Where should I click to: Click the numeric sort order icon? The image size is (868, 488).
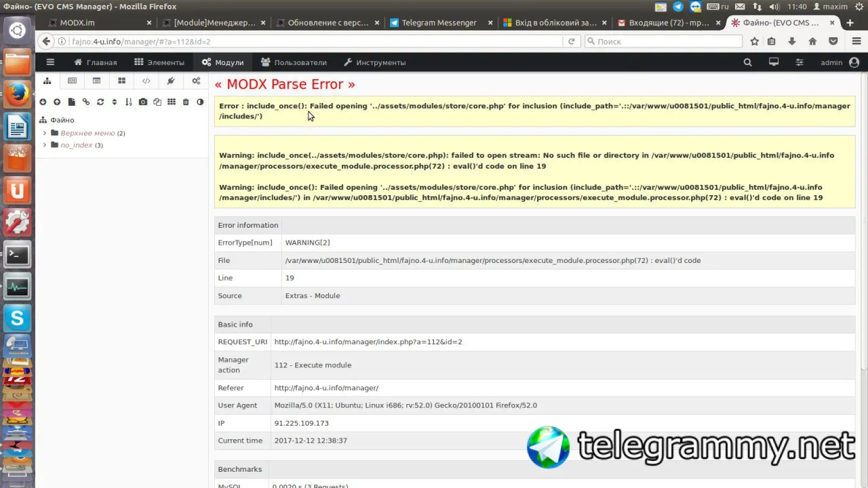[x=129, y=102]
